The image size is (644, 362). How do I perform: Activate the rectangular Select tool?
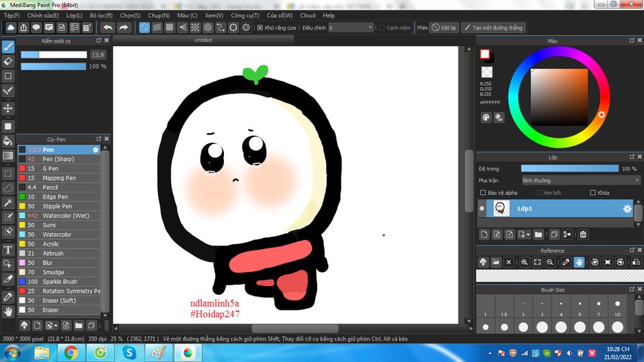click(x=8, y=173)
